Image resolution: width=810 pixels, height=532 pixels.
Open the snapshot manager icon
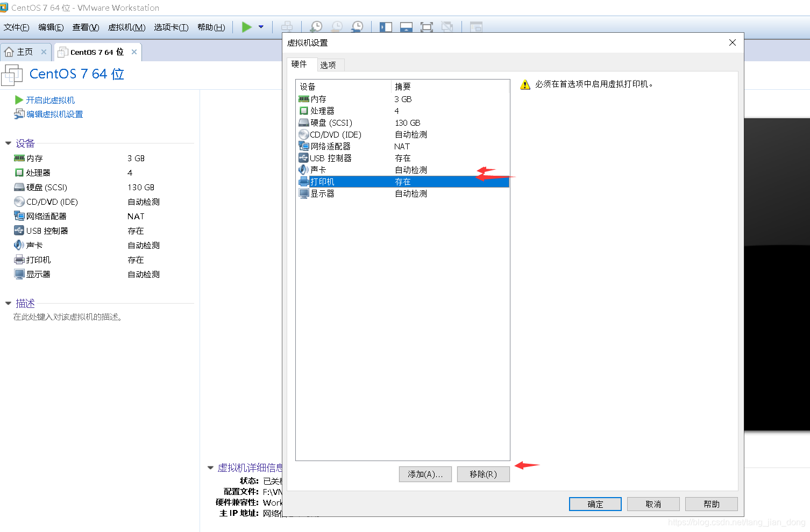tap(357, 27)
